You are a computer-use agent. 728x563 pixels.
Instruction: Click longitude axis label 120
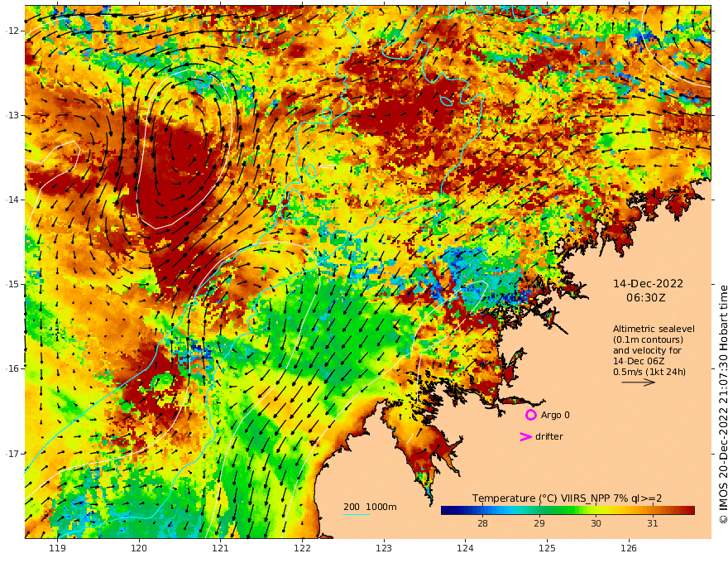[x=139, y=548]
